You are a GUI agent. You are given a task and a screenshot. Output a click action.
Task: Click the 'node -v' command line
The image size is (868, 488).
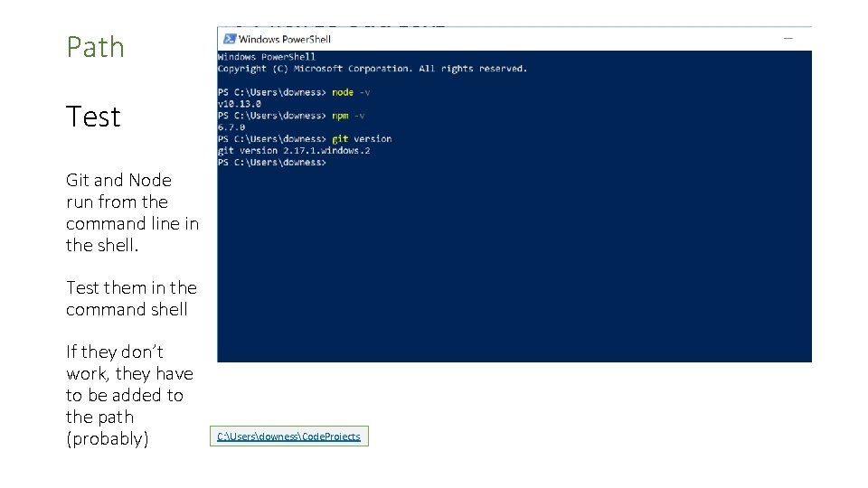tap(293, 92)
